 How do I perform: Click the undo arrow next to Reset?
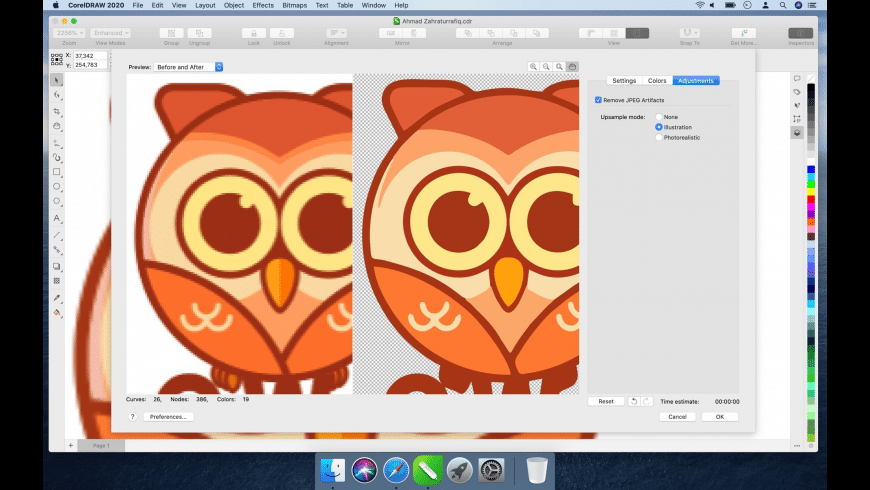[634, 401]
